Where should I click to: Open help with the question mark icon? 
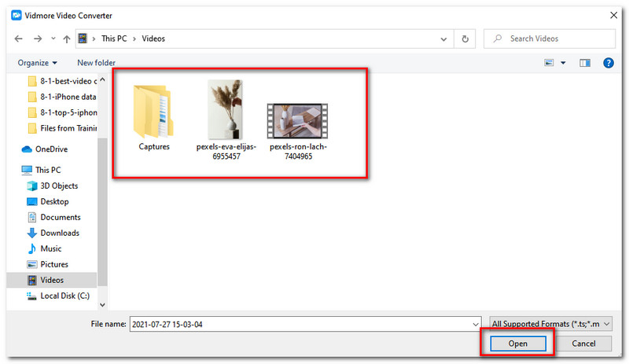click(x=608, y=63)
